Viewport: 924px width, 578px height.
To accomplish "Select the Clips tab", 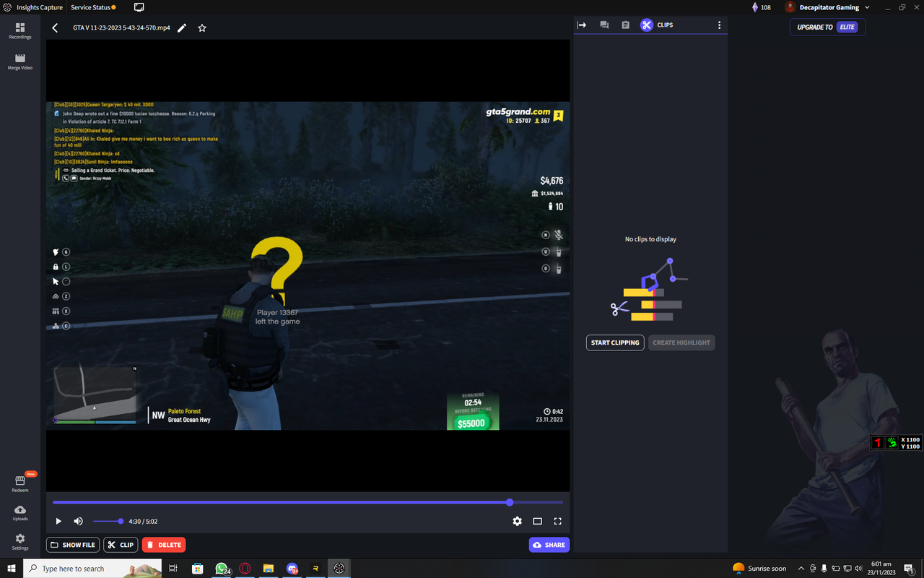I will click(657, 25).
